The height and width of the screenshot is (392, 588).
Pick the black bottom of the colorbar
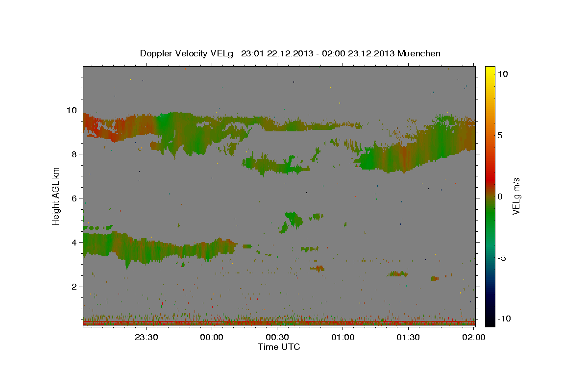point(490,321)
